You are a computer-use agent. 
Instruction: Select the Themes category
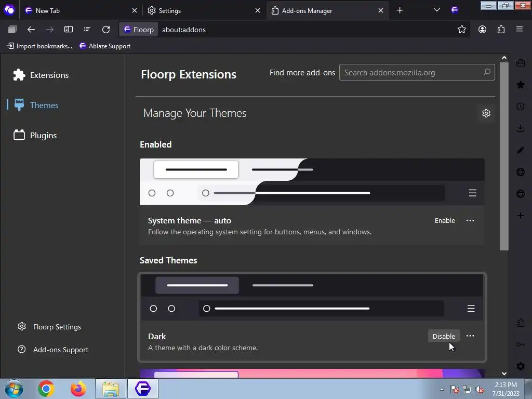36,105
